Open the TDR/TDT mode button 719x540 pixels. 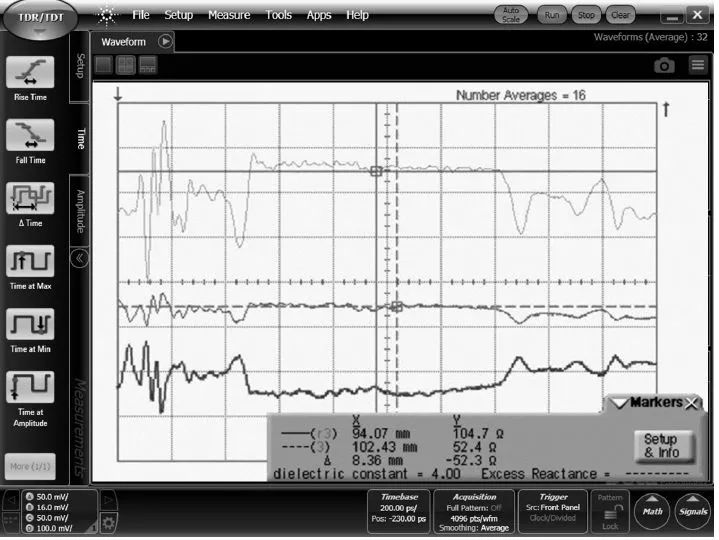[40, 19]
